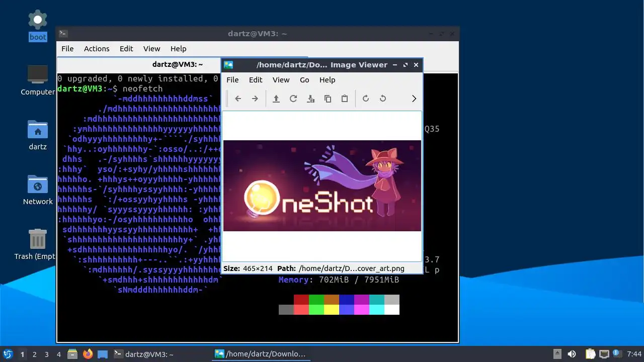Copy the image with the copy icon
644x362 pixels.
328,99
